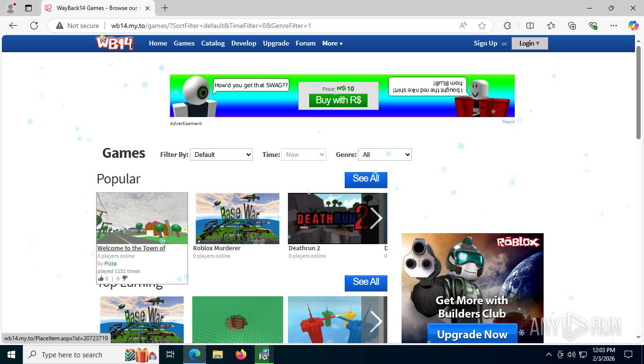Open Filter By Default dropdown
This screenshot has height=364, width=644.
[221, 155]
